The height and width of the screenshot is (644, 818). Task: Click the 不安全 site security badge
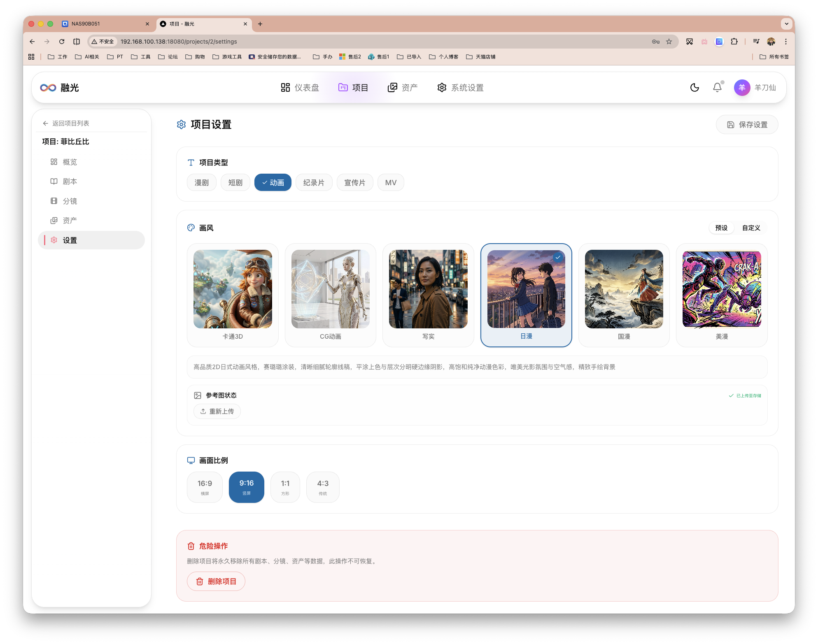(x=103, y=42)
